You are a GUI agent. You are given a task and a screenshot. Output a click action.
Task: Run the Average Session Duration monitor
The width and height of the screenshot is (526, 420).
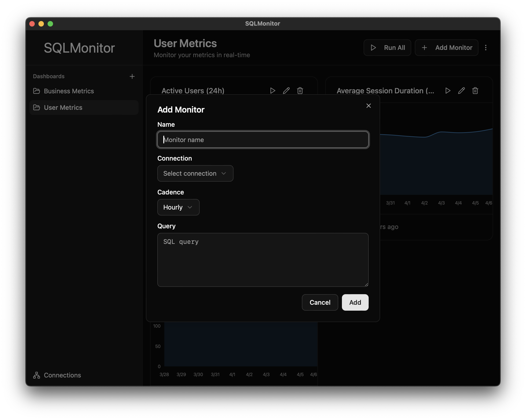coord(448,91)
